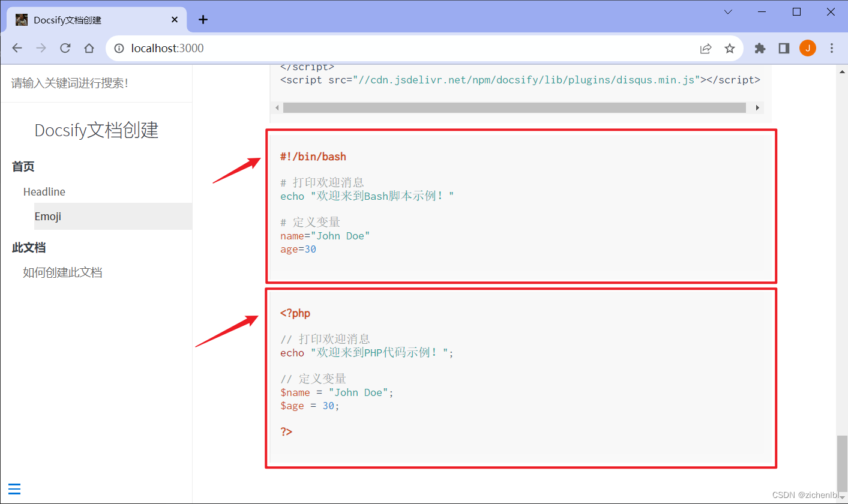Maximize the browser window
This screenshot has width=848, height=504.
[797, 12]
